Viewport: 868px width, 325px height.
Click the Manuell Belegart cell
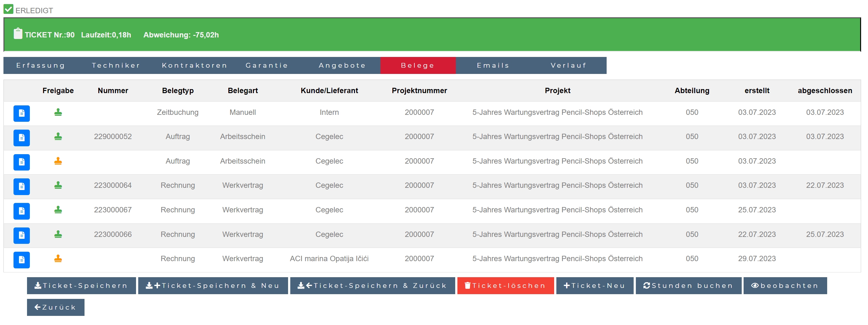tap(243, 112)
